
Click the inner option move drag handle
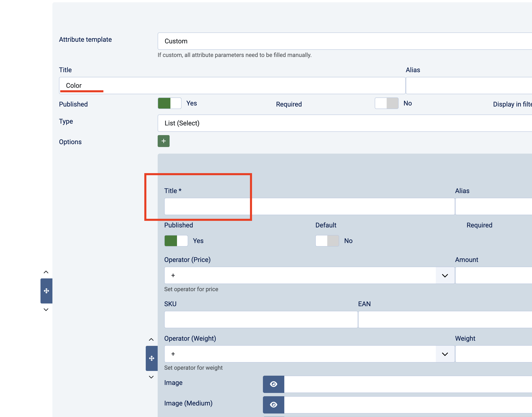152,358
